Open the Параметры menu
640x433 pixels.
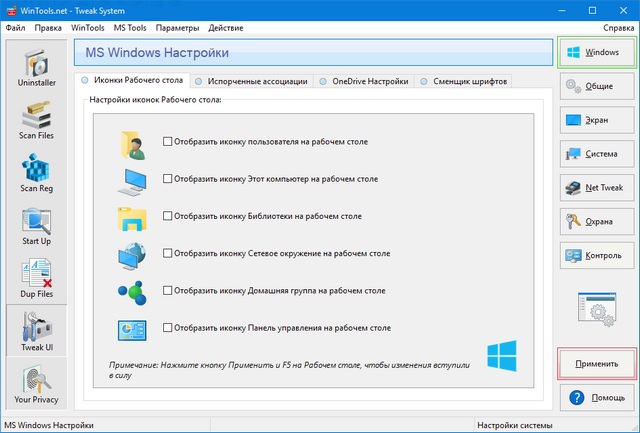178,27
